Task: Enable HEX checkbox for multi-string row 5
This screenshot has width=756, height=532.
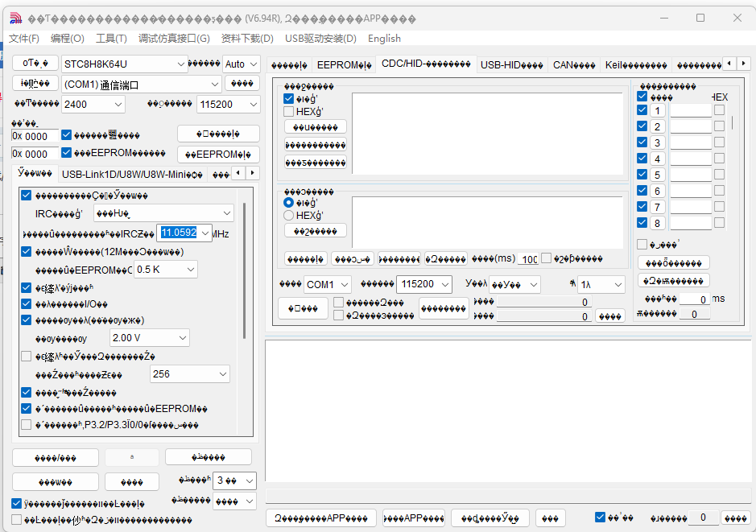Action: pyautogui.click(x=719, y=175)
